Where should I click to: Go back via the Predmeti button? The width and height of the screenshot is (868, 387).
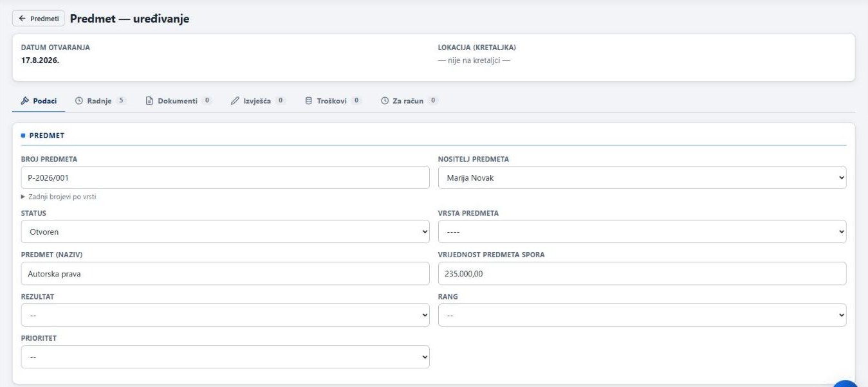(38, 19)
